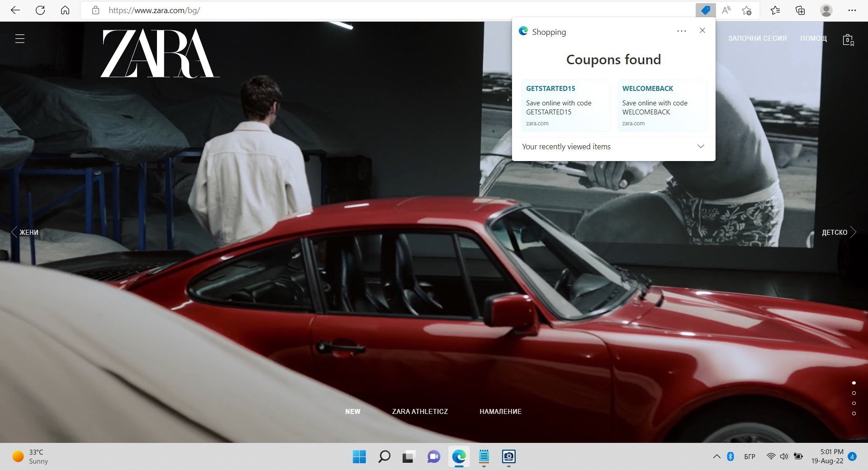Click the Read aloud icon in address bar
This screenshot has width=868, height=470.
(726, 10)
